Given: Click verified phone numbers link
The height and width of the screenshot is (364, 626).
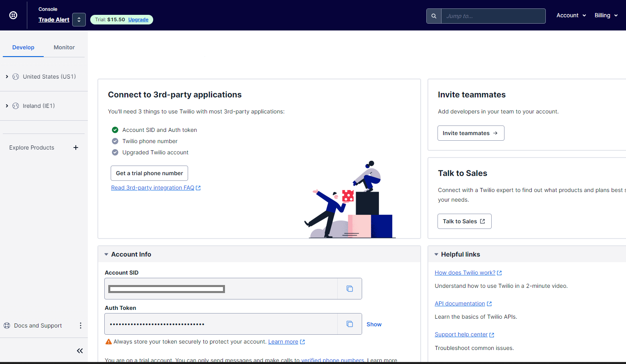Looking at the screenshot, I should point(332,360).
